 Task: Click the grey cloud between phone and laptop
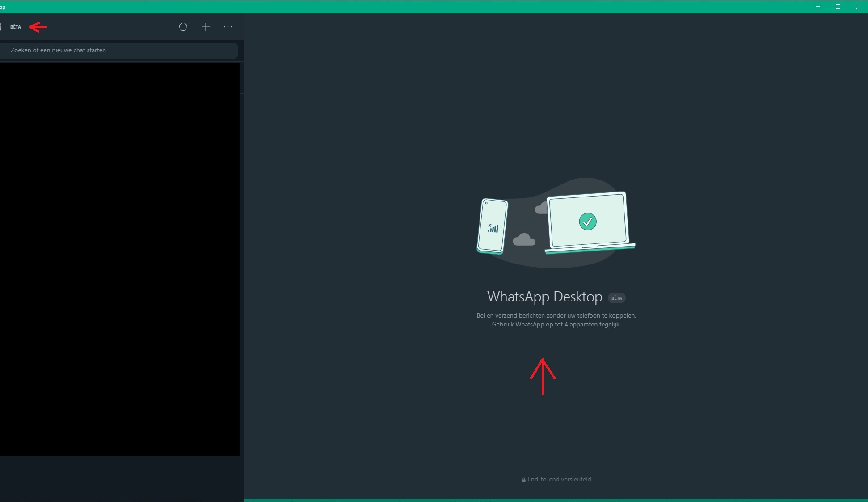coord(524,240)
